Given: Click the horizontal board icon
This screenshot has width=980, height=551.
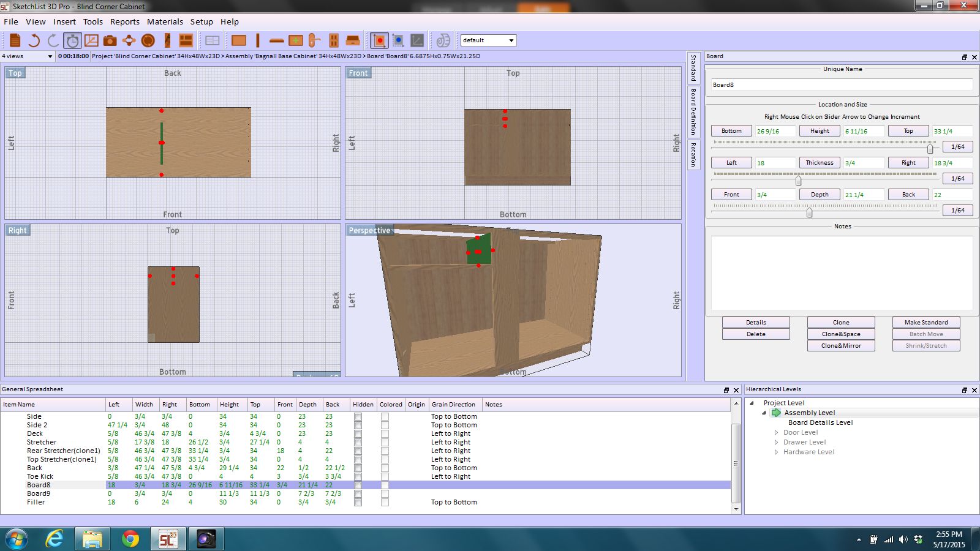Looking at the screenshot, I should [x=276, y=41].
